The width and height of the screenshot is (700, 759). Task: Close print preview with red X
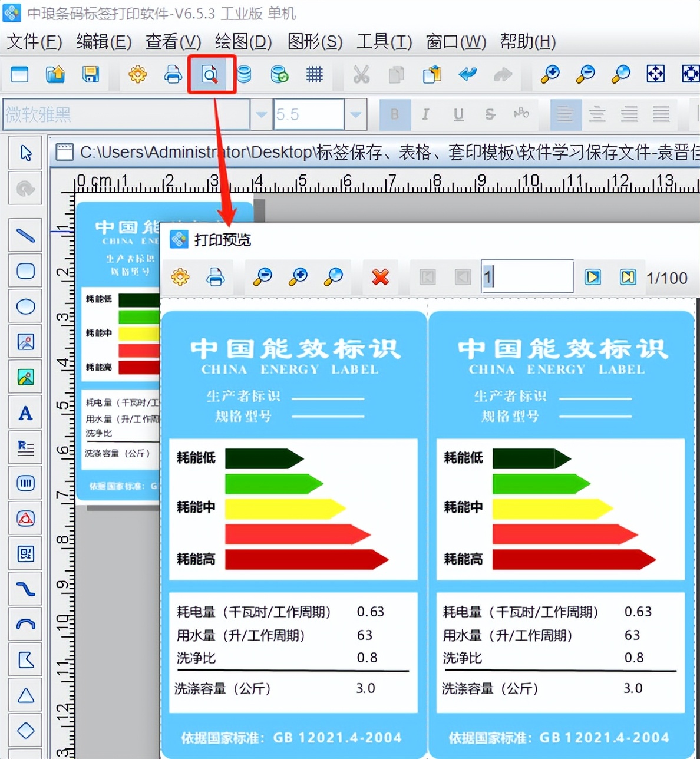381,276
